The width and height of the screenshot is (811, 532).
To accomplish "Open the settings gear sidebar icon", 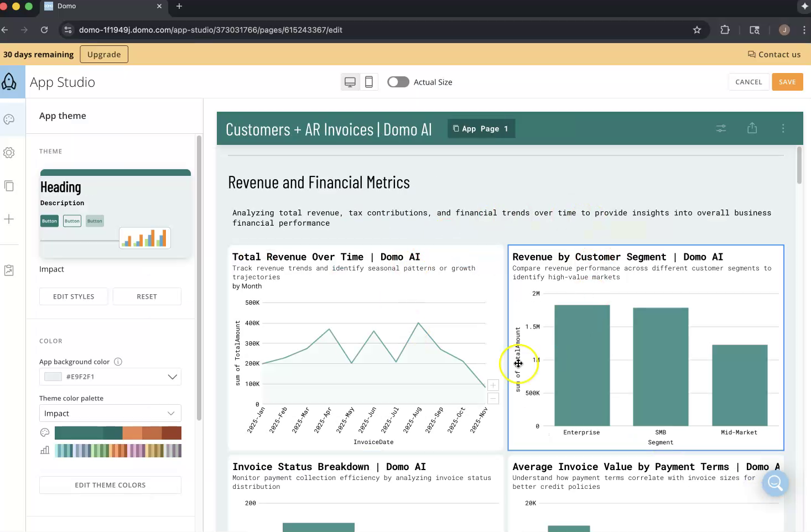I will click(9, 153).
